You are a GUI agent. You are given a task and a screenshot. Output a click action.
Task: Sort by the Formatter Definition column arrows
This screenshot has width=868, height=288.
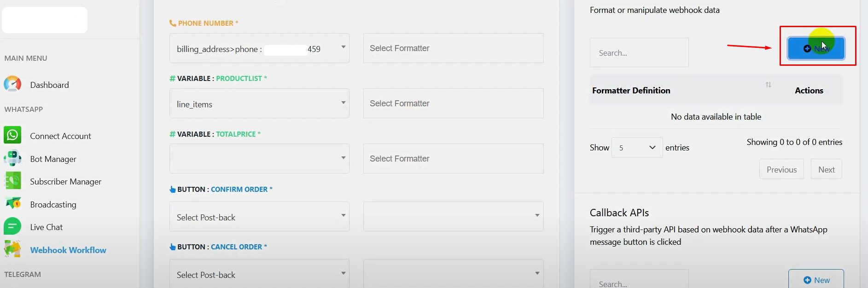pos(768,85)
